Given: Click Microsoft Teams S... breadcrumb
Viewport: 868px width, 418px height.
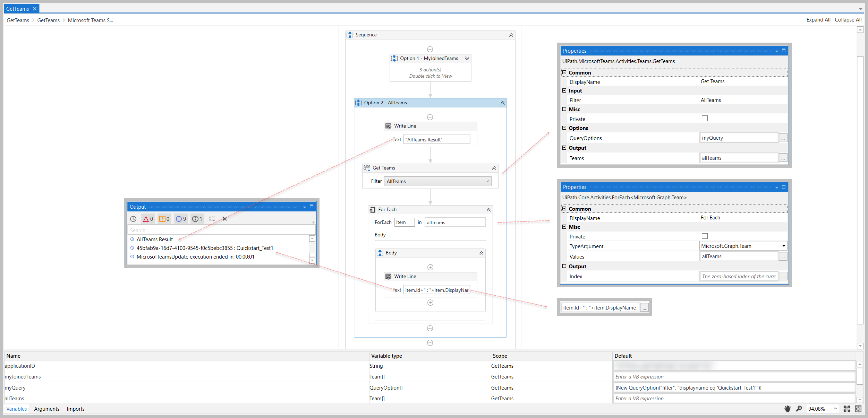Looking at the screenshot, I should tap(91, 20).
